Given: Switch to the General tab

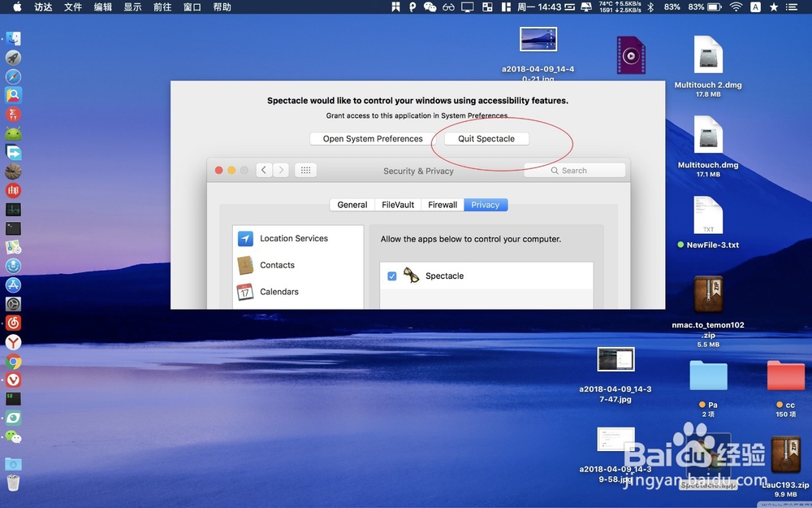Looking at the screenshot, I should tap(352, 205).
